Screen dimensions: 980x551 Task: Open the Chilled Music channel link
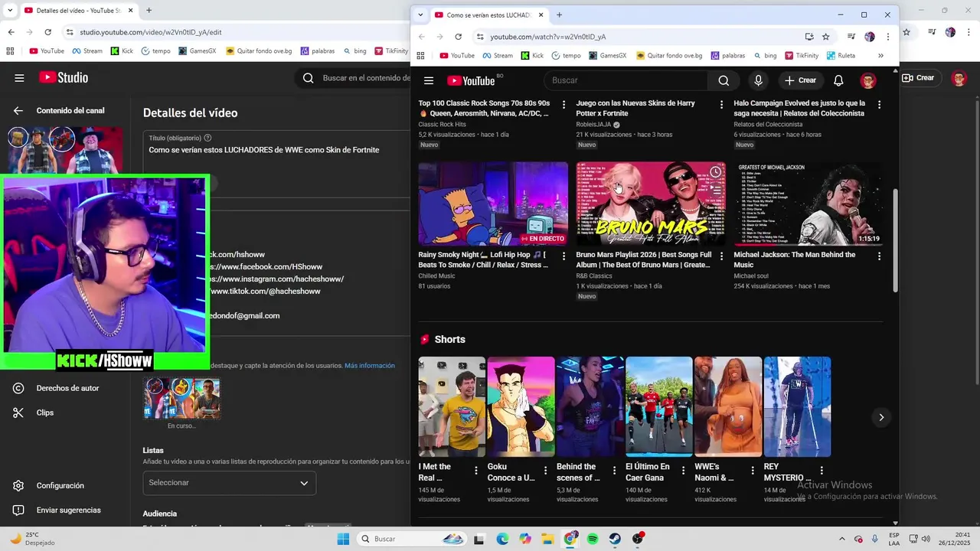436,275
